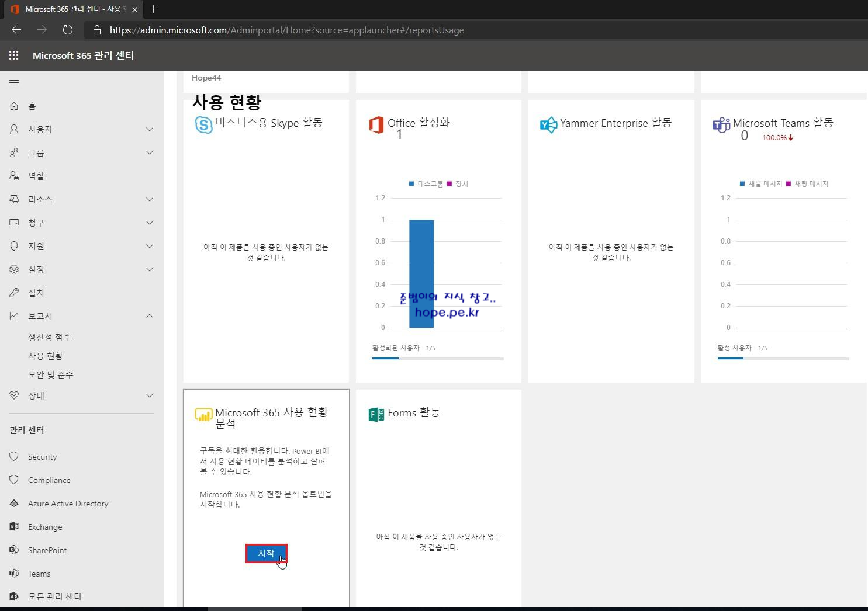This screenshot has width=868, height=611.
Task: Open 모든 관리 센터 link
Action: (x=55, y=596)
